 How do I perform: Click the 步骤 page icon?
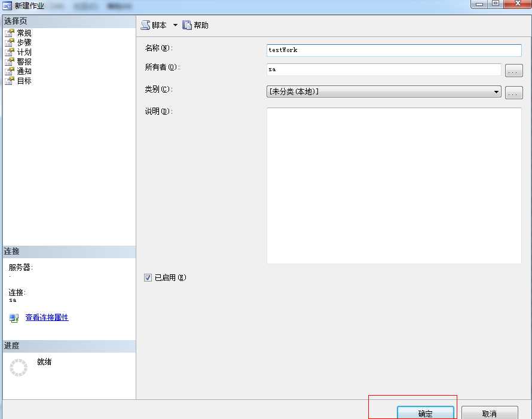10,42
